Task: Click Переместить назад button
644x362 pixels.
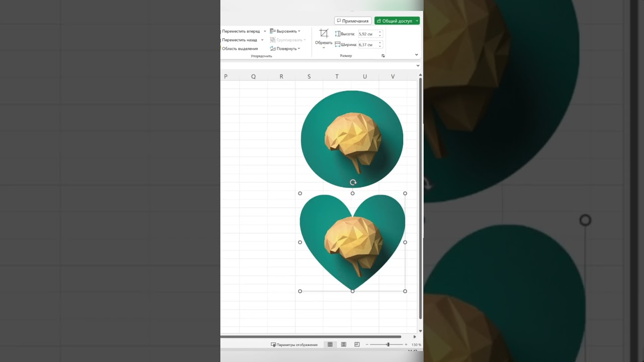Action: (239, 40)
